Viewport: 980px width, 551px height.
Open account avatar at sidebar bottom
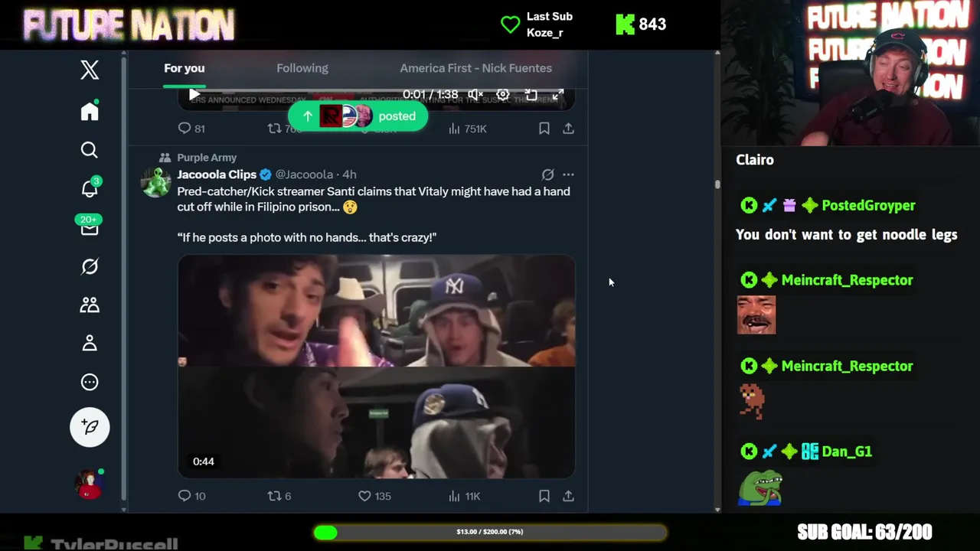pos(88,484)
